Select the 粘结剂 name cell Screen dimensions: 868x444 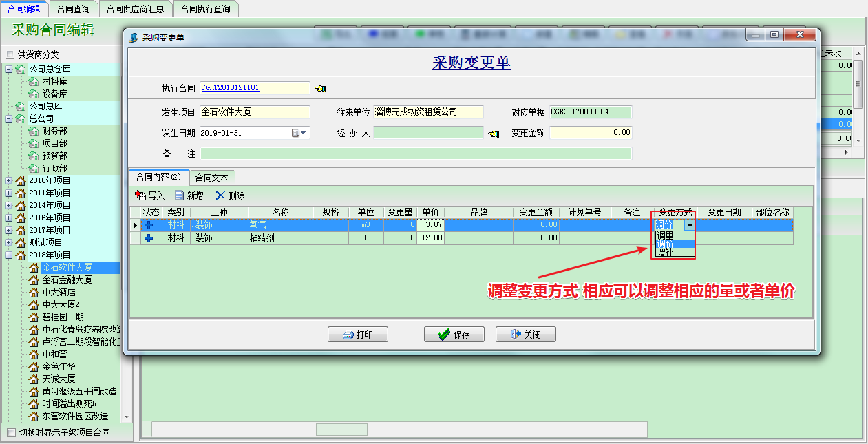click(280, 237)
